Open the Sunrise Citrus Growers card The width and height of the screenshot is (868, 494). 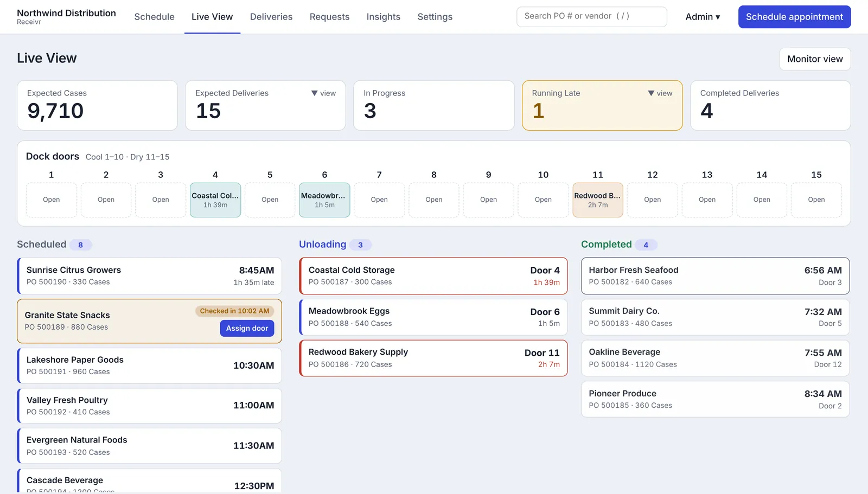tap(149, 276)
